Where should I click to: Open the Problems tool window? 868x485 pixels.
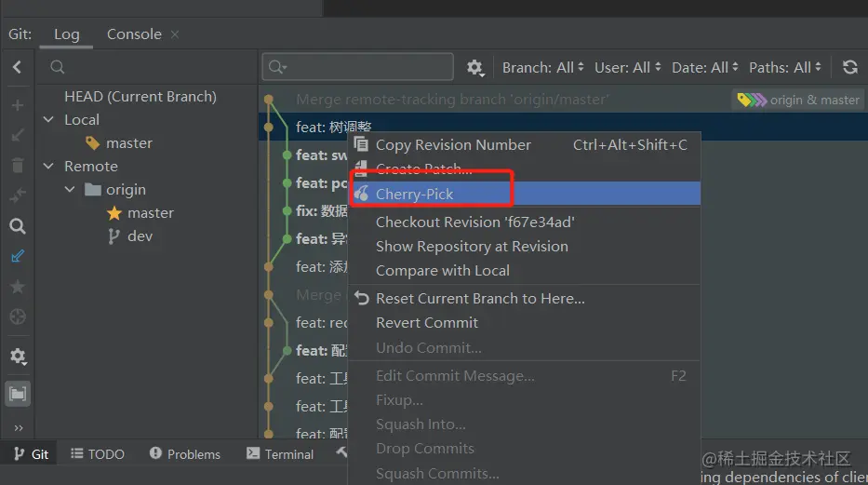(185, 454)
